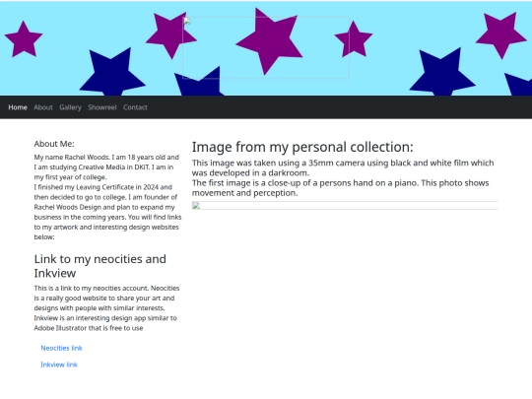Click the 'About Me:' heading

click(54, 144)
